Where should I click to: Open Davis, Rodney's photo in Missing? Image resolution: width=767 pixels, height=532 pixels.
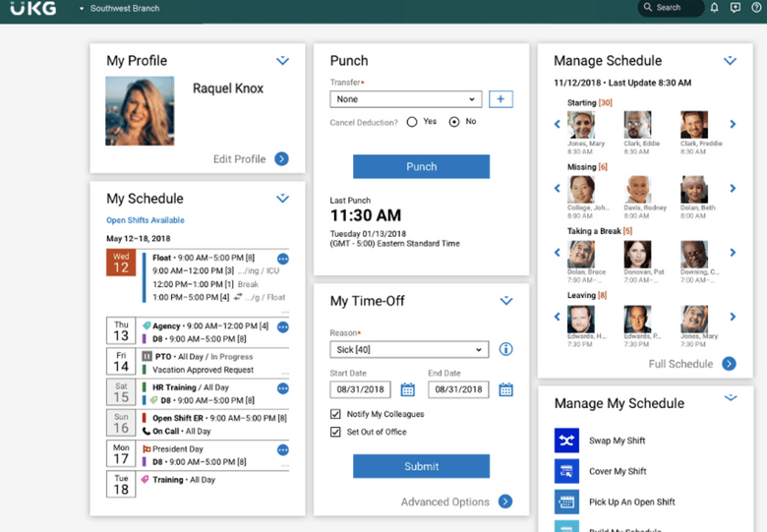pos(637,189)
